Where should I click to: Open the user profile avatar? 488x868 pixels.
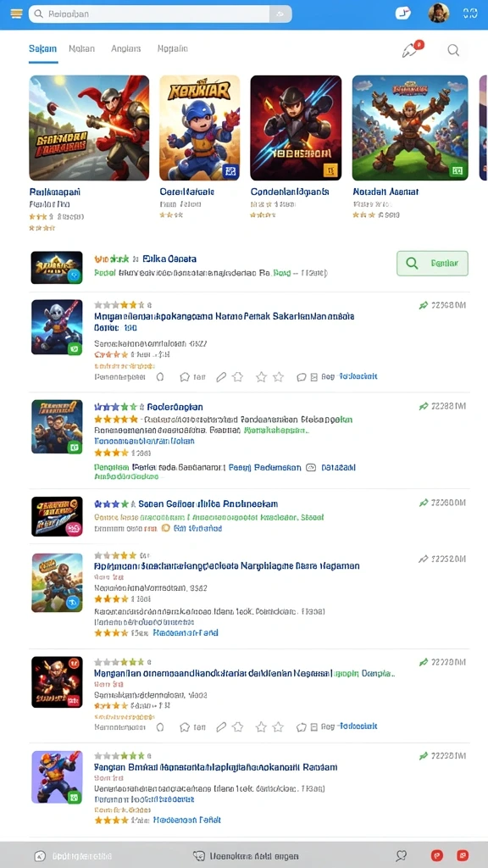pyautogui.click(x=438, y=14)
